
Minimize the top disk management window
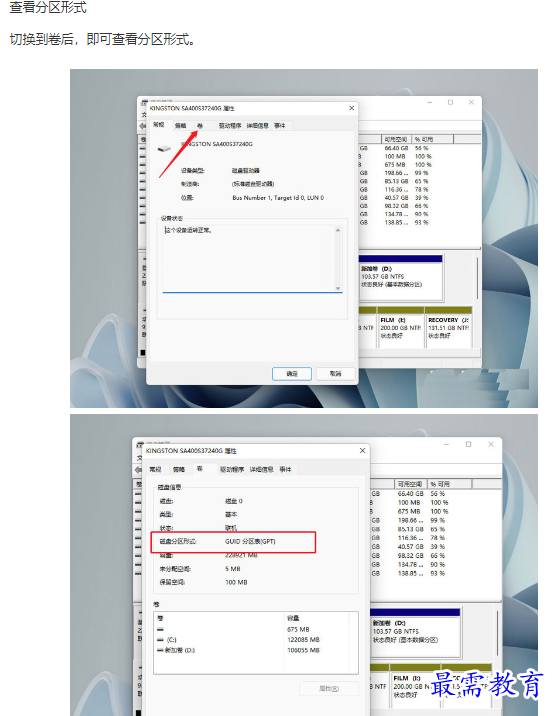(430, 102)
